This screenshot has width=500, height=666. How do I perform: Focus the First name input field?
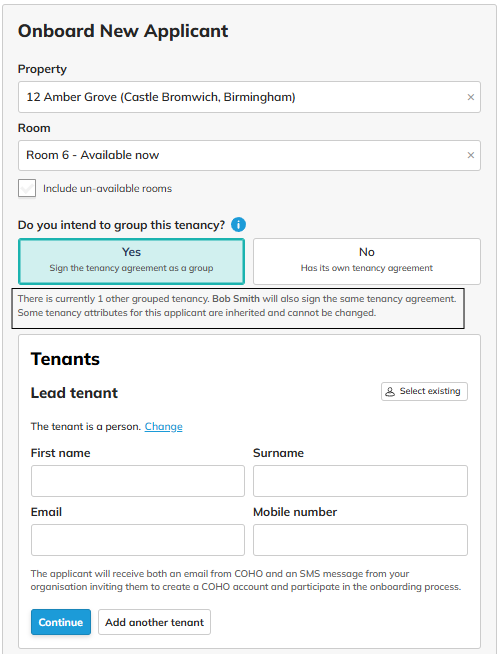pos(138,481)
